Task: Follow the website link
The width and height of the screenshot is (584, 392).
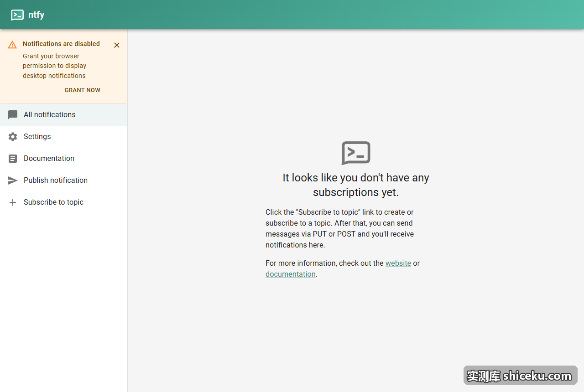Action: coord(398,263)
